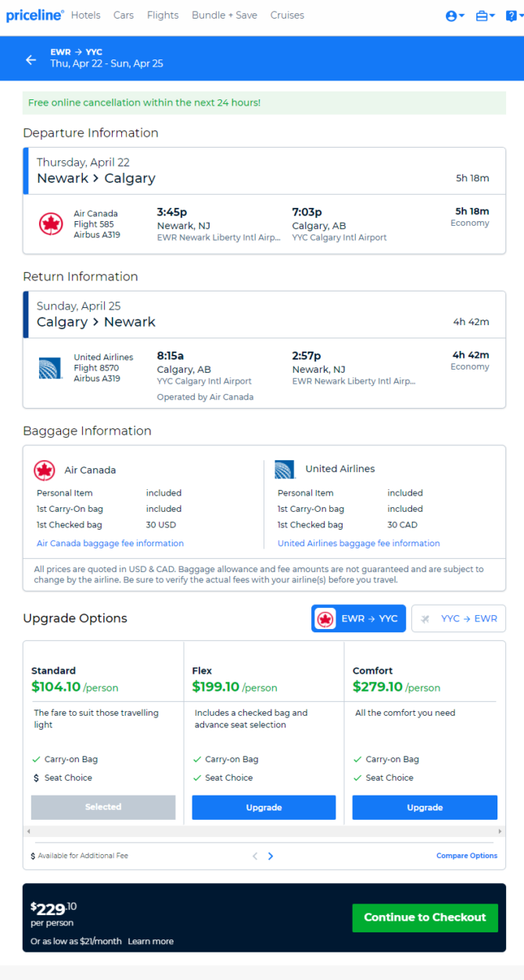Switch to the YYC → EWR upgrade toggle
524x980 pixels.
click(458, 618)
